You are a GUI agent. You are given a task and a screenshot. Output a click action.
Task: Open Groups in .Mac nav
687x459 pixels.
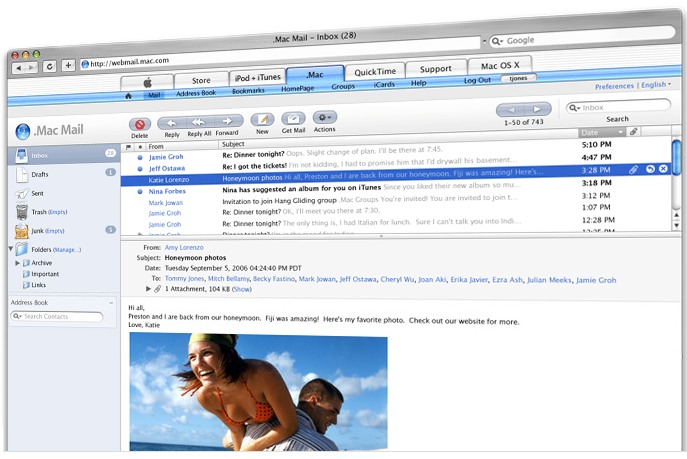click(x=343, y=86)
